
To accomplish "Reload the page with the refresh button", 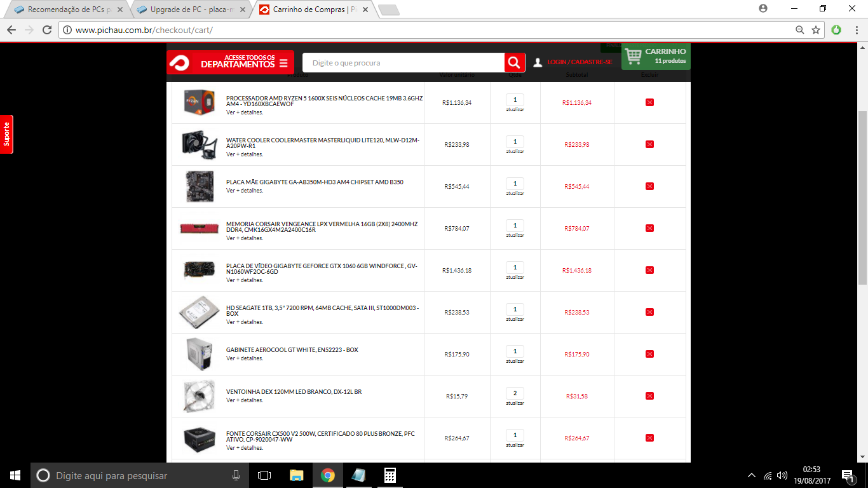I will pos(46,30).
